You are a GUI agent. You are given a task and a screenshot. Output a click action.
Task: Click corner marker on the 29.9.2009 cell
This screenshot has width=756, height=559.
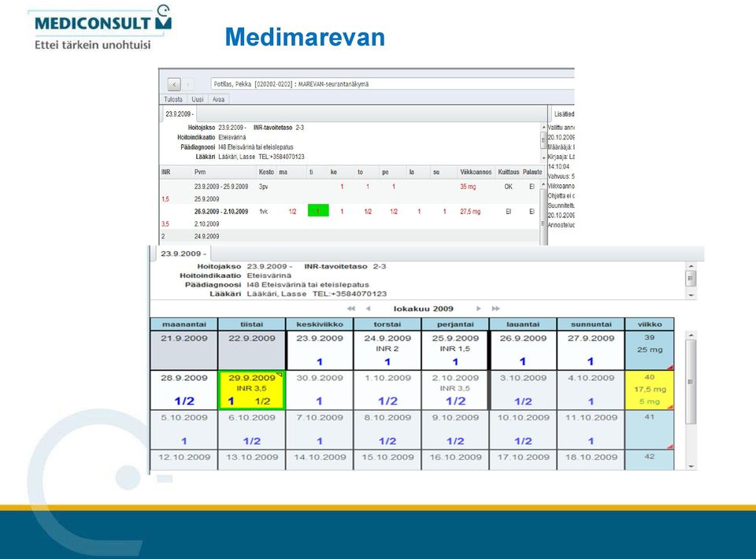(280, 375)
